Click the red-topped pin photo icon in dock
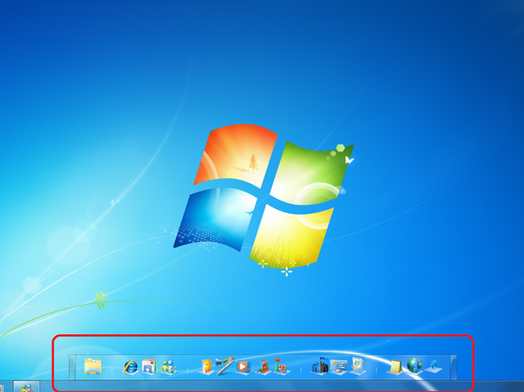The width and height of the screenshot is (524, 392). coord(281,366)
